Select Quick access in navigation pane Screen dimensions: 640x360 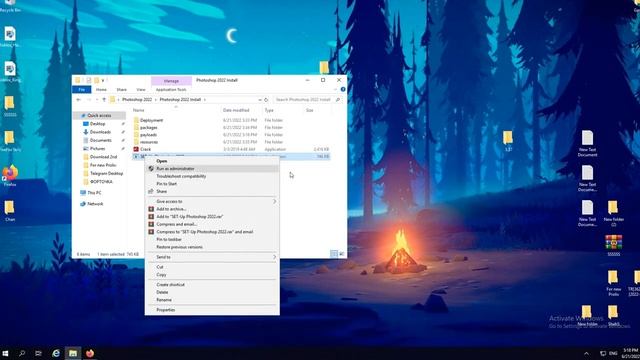[x=99, y=116]
